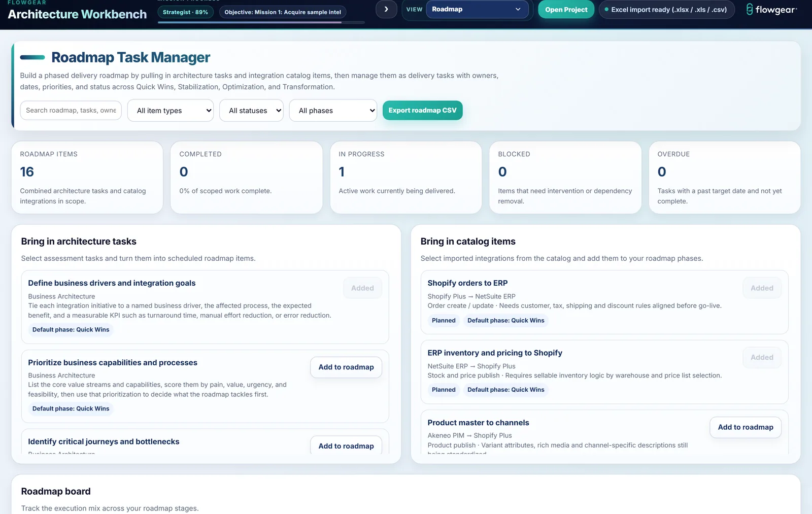The height and width of the screenshot is (514, 812).
Task: Click the Roadmap Items stat card
Action: click(87, 177)
